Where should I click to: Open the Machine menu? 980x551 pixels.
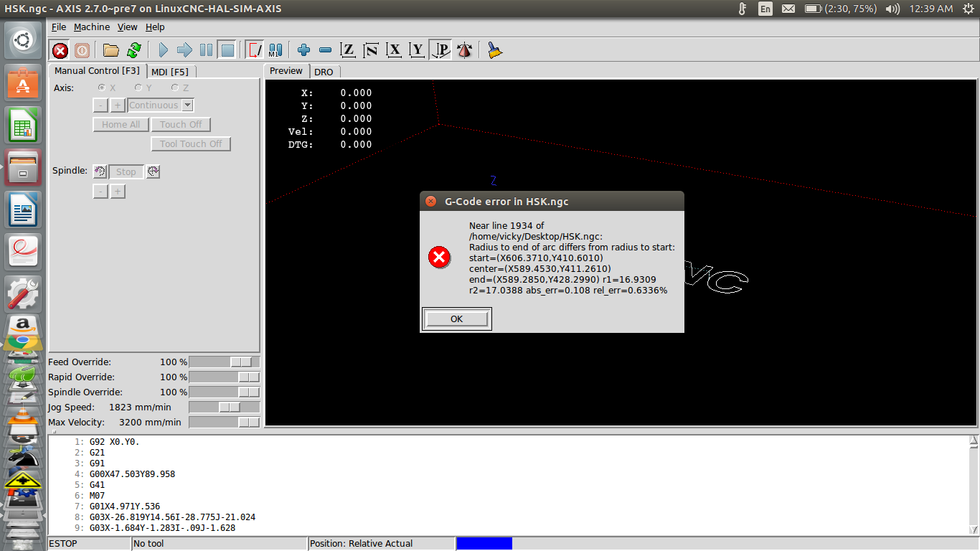point(92,27)
